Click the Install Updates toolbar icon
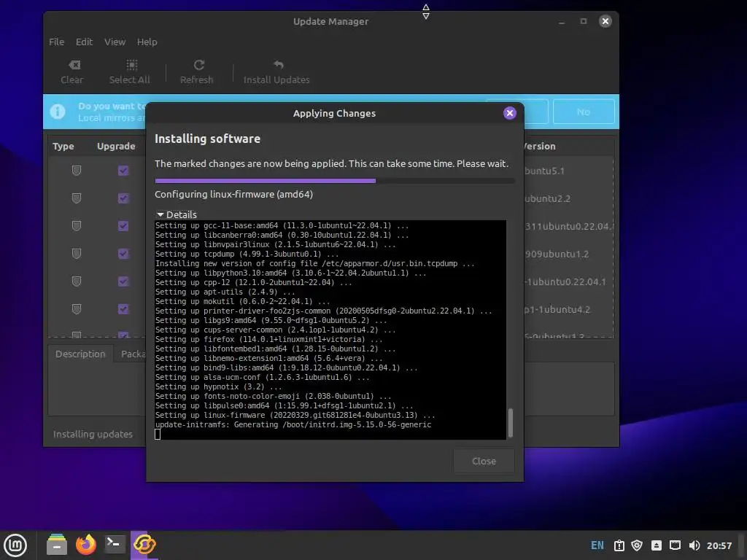747x560 pixels. pos(278,64)
